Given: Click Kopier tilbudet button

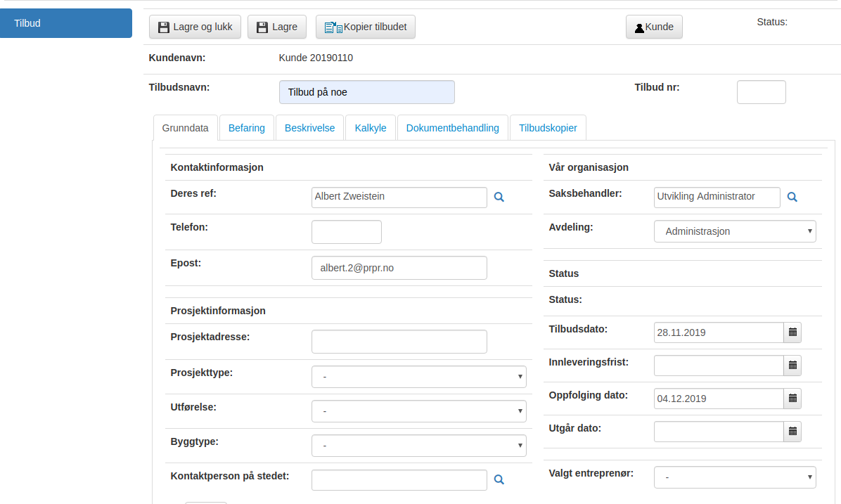Looking at the screenshot, I should click(x=365, y=27).
